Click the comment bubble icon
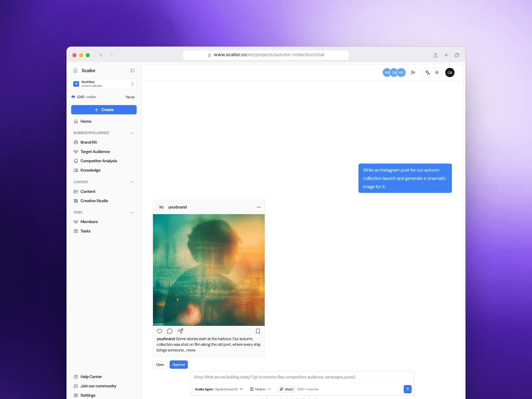 pos(170,331)
